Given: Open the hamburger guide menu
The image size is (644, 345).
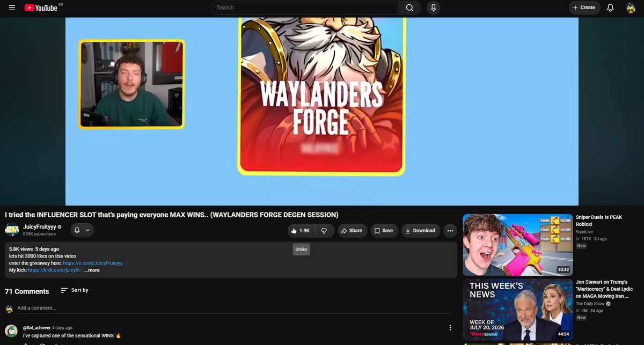Looking at the screenshot, I should click(12, 8).
